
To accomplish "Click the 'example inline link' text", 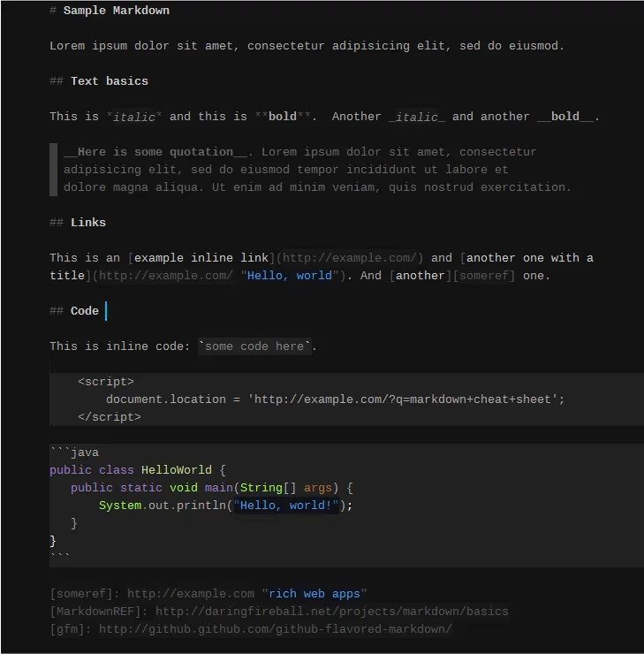I will tap(201, 258).
